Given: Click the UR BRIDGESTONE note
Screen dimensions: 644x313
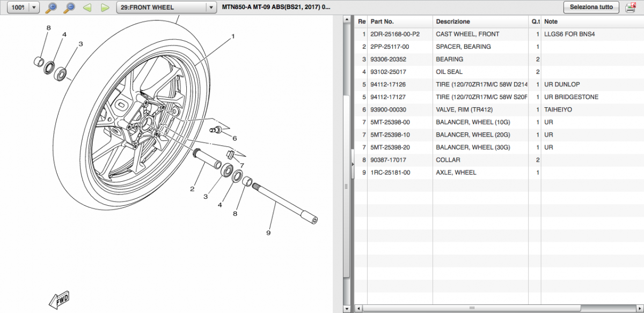Looking at the screenshot, I should coord(571,97).
